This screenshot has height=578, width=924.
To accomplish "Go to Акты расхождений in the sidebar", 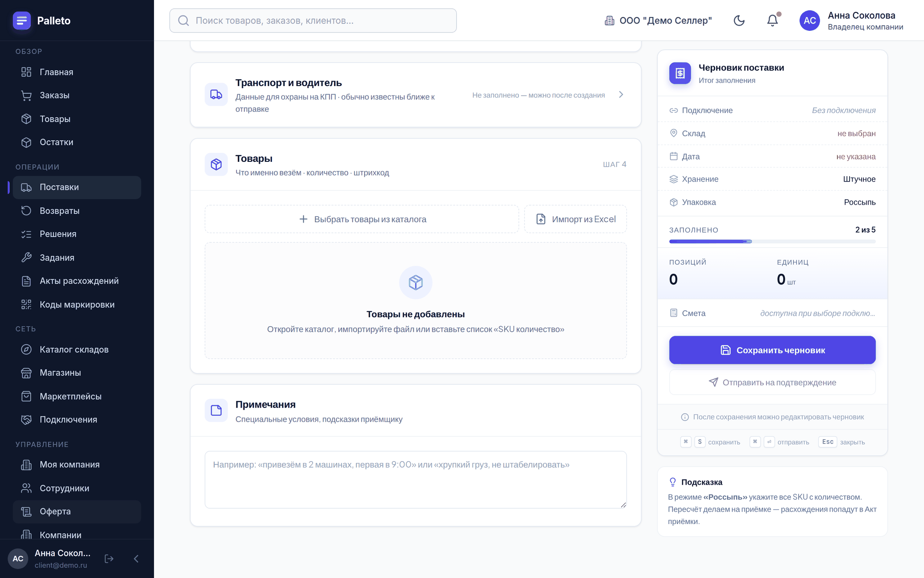I will tap(77, 281).
